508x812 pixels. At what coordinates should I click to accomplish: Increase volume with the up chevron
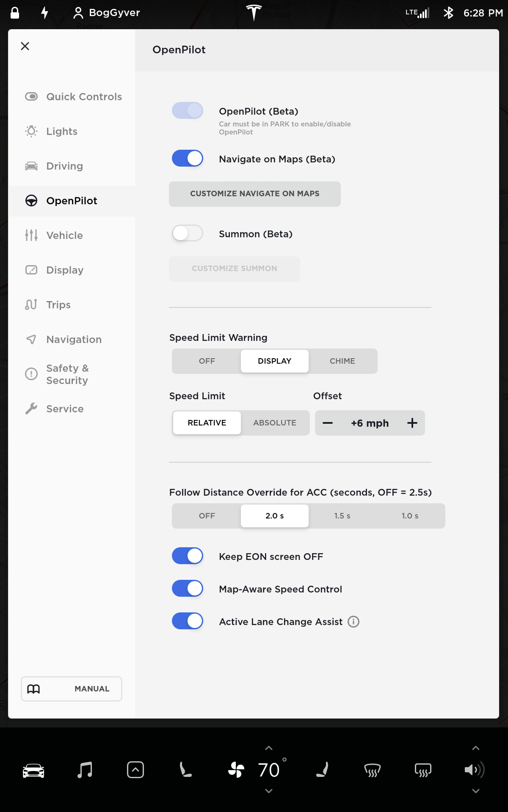pyautogui.click(x=476, y=748)
